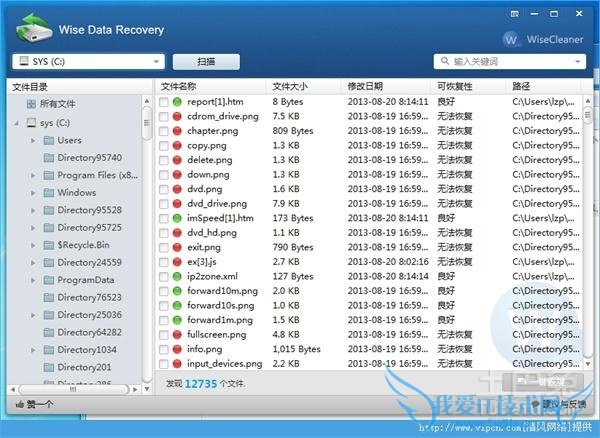Select 所有文件 in the directory tree
This screenshot has height=438, width=600.
tap(57, 104)
